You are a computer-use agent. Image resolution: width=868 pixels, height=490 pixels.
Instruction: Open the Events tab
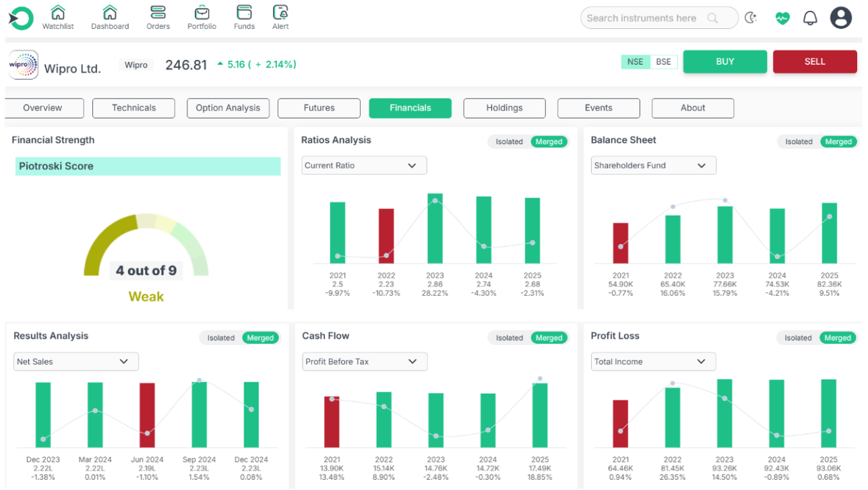coord(598,108)
